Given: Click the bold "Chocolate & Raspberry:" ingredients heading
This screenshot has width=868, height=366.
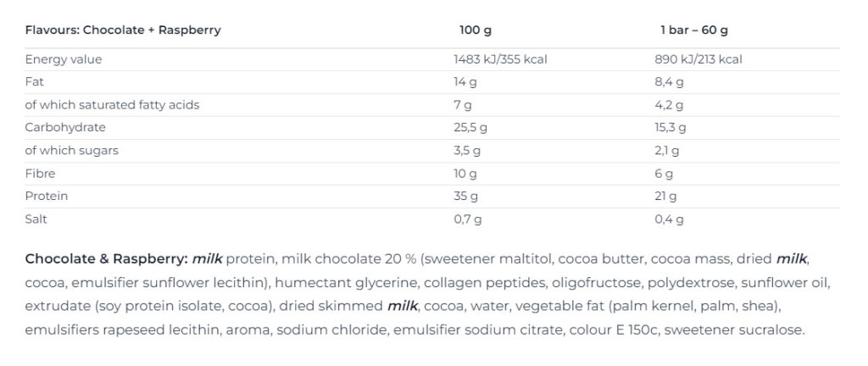Looking at the screenshot, I should 107,258.
